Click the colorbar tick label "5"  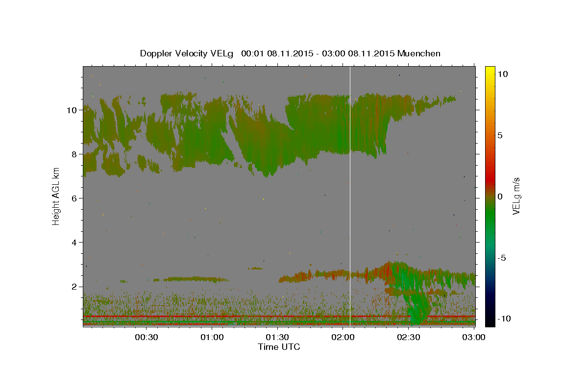coord(501,136)
